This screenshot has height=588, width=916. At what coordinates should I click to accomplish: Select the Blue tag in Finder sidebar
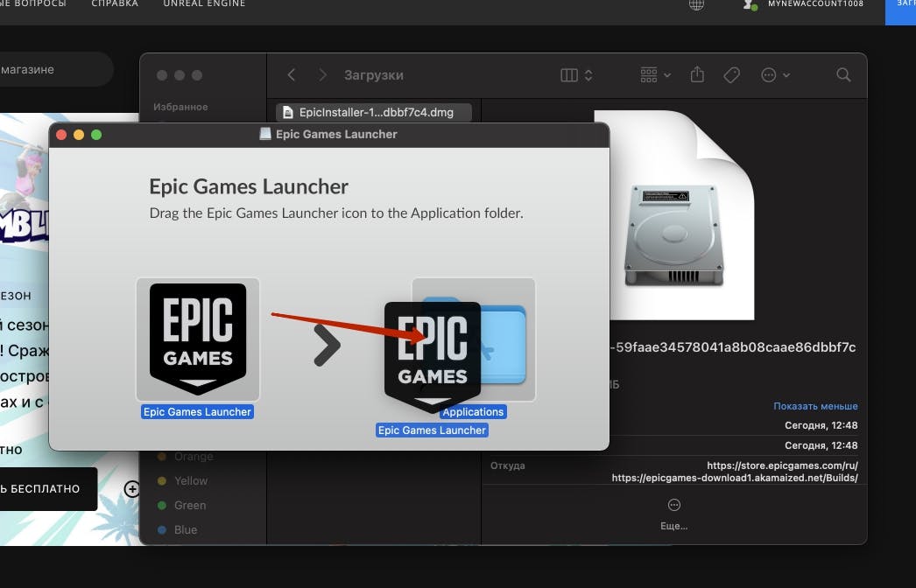click(x=178, y=529)
